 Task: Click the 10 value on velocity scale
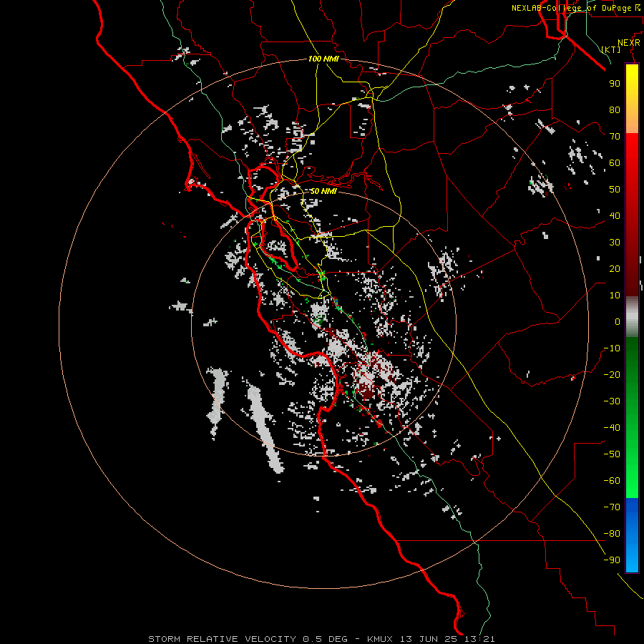(x=615, y=296)
